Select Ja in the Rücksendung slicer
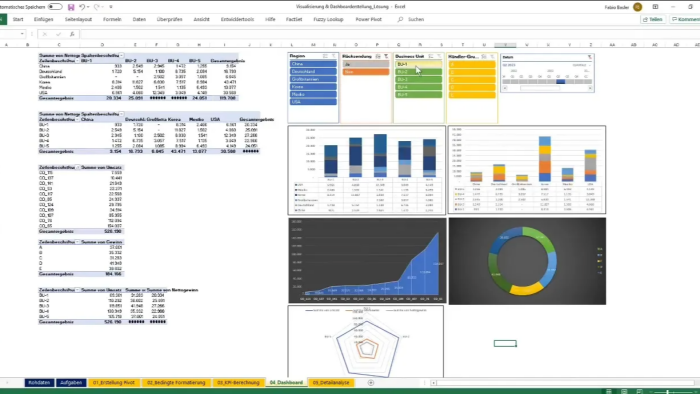700x394 pixels. pos(366,64)
